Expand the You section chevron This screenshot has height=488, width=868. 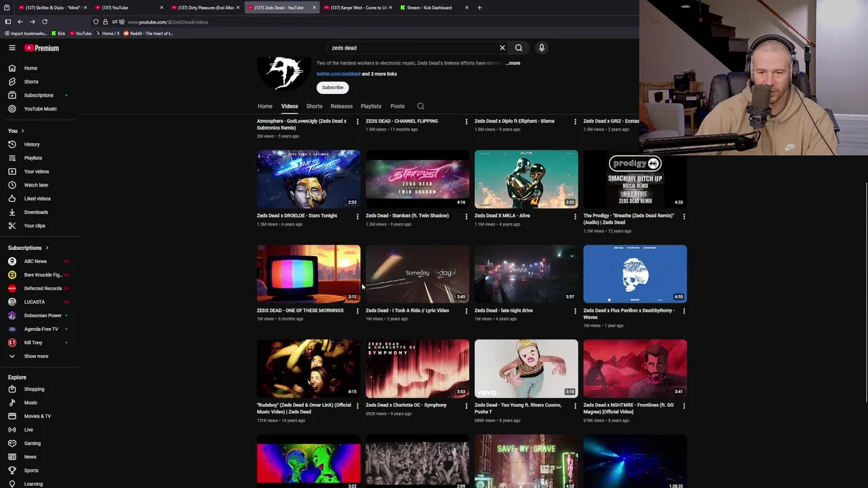22,131
